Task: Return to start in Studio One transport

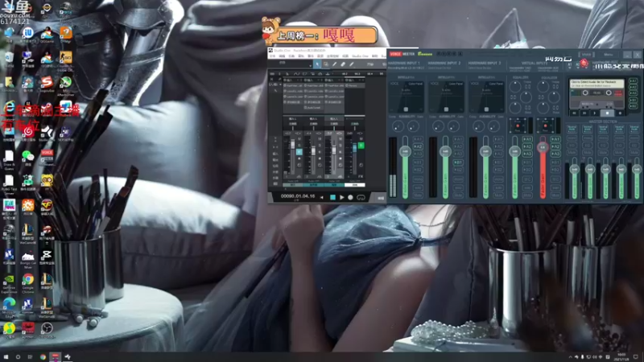Action: [321, 197]
